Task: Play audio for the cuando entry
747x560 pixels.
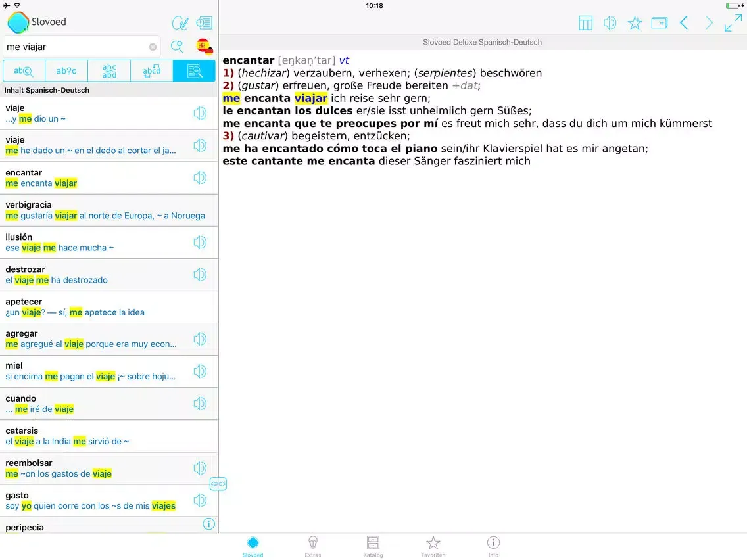Action: pyautogui.click(x=200, y=404)
